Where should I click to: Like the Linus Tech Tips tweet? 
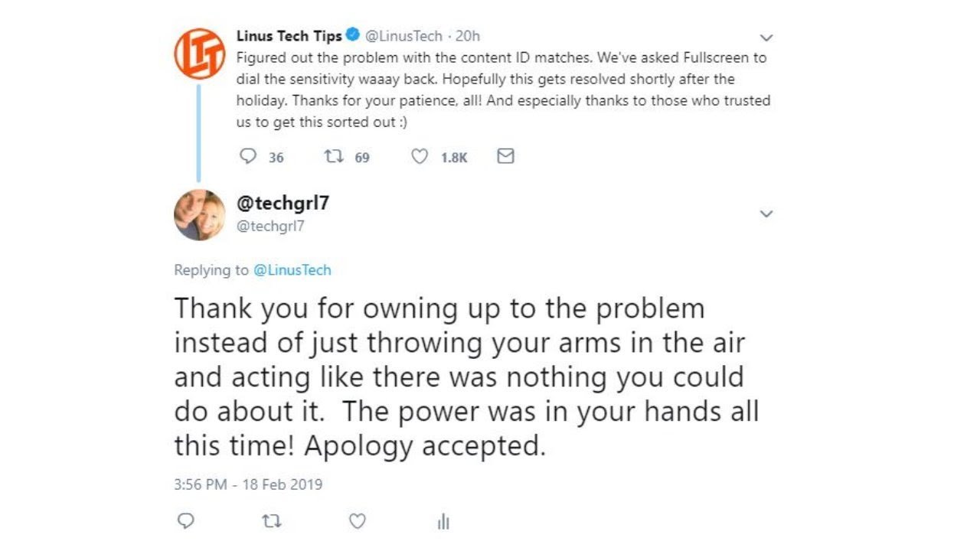tap(419, 157)
